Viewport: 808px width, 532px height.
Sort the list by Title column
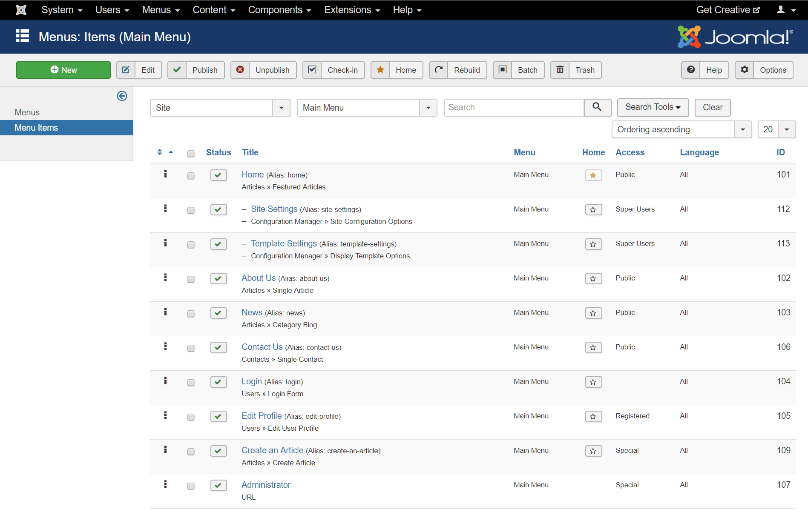coord(250,152)
